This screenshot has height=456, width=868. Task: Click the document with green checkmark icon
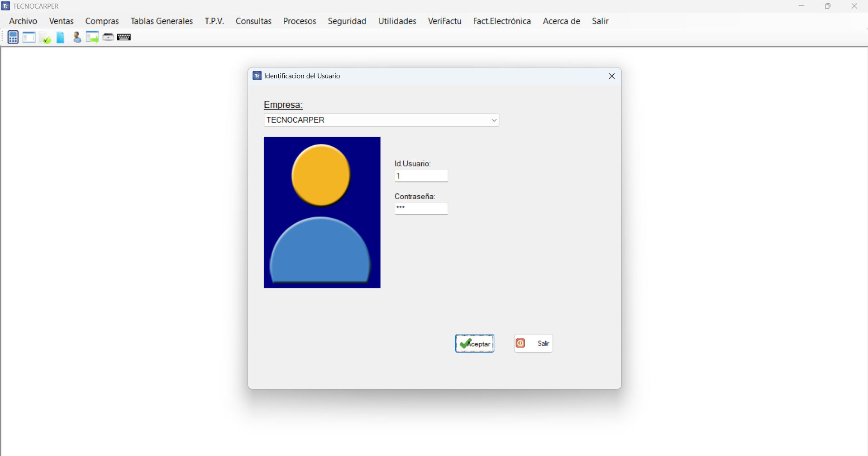click(45, 38)
